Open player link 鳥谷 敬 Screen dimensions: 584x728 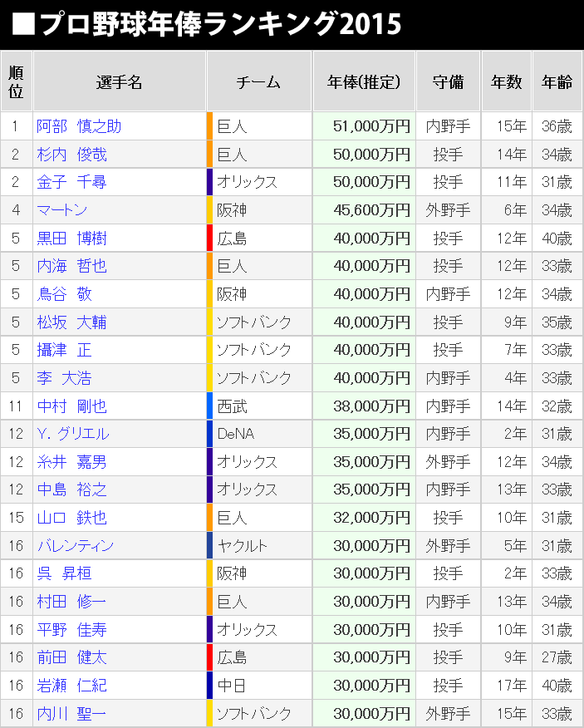pyautogui.click(x=65, y=294)
